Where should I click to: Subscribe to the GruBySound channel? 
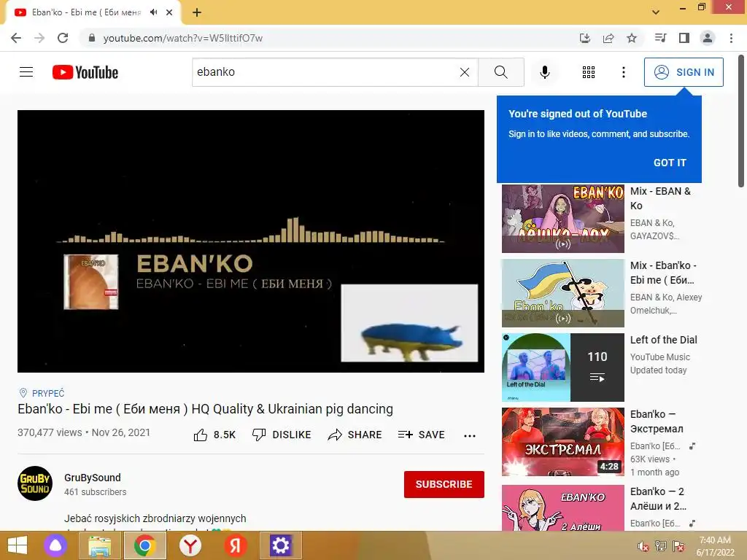[444, 484]
